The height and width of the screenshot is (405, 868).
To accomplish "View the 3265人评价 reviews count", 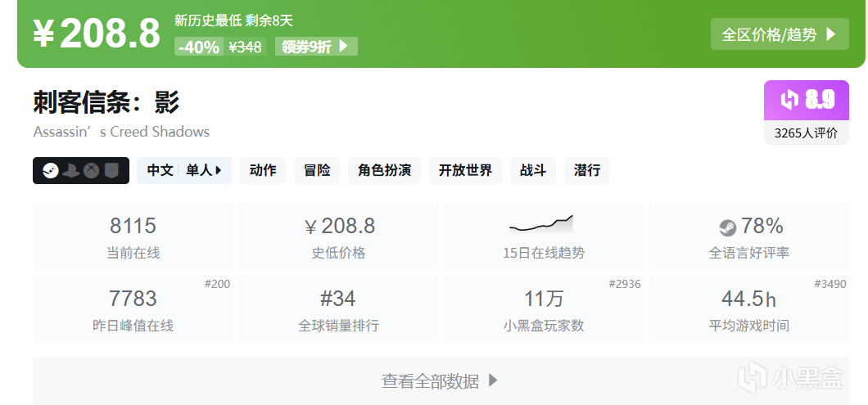I will (x=807, y=133).
